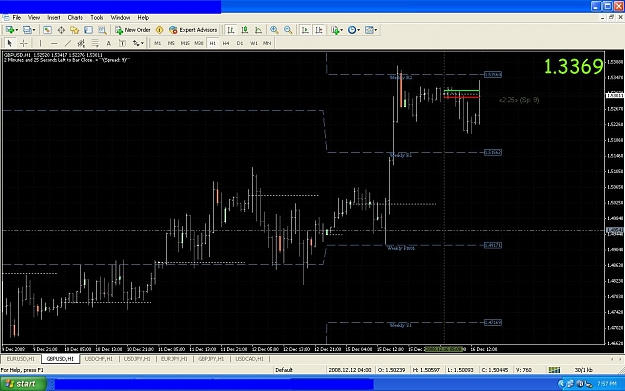Switch timeframe to W1
Screen dimensions: 625x391
254,43
